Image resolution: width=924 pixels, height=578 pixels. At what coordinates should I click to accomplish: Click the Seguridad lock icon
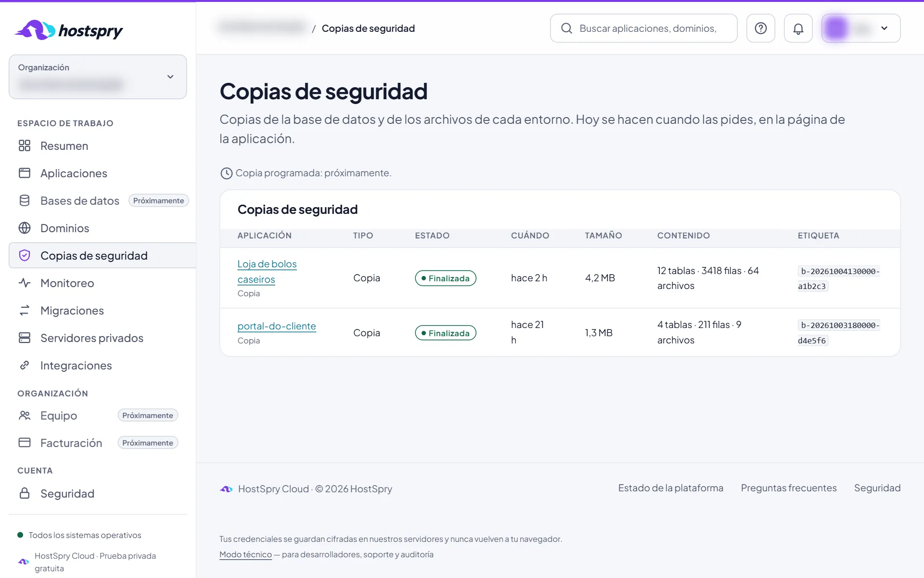pyautogui.click(x=25, y=493)
